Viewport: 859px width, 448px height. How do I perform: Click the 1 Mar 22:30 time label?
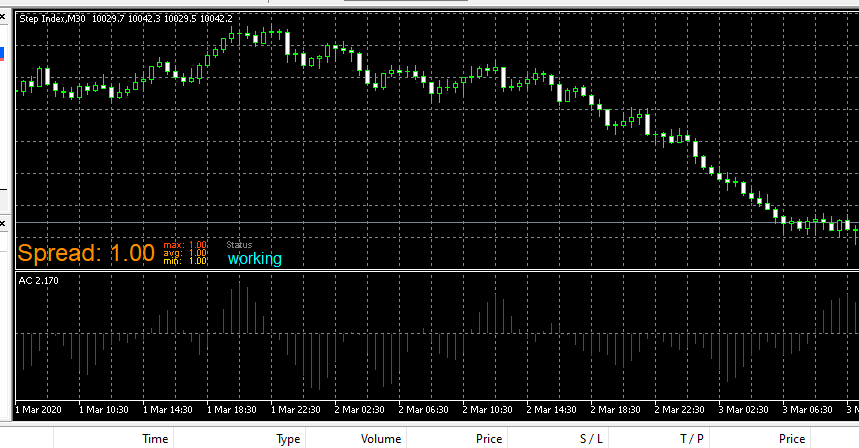point(296,410)
